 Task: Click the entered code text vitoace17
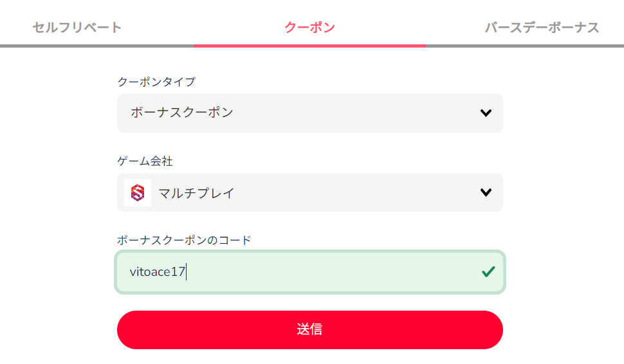tap(158, 272)
